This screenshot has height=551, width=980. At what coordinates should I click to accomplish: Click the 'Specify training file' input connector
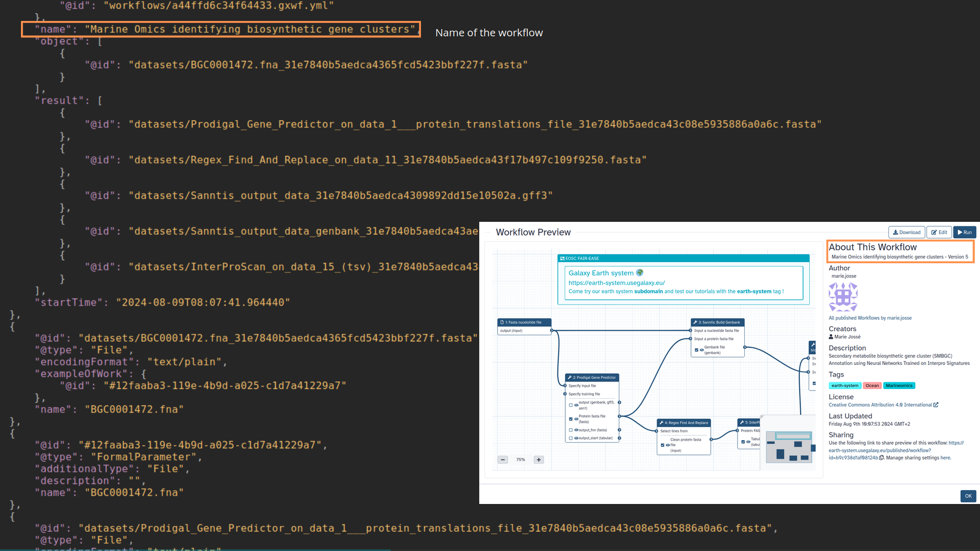pos(565,394)
